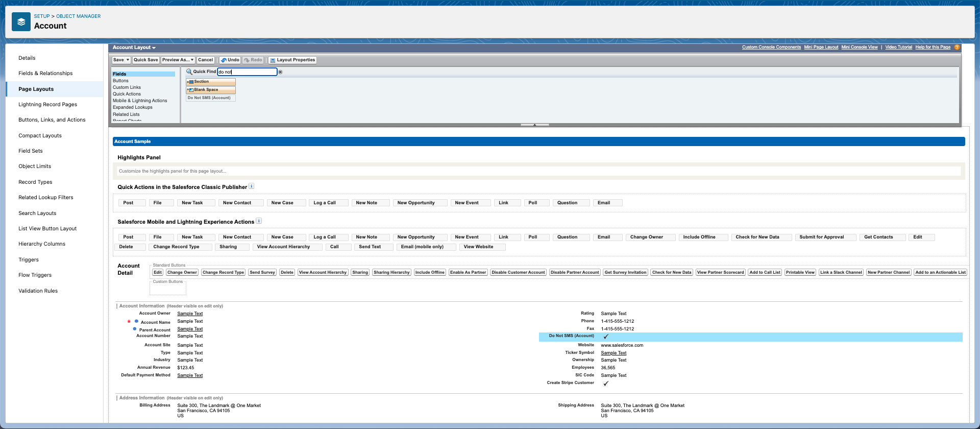Select View Website action
This screenshot has width=980, height=429.
pos(482,247)
